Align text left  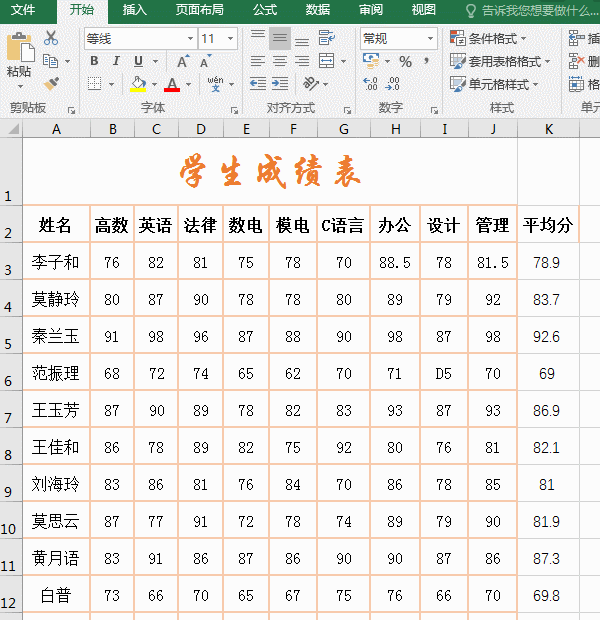click(258, 61)
